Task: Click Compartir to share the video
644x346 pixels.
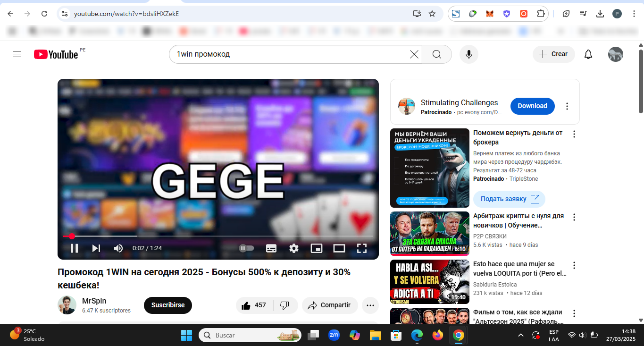Action: 330,305
